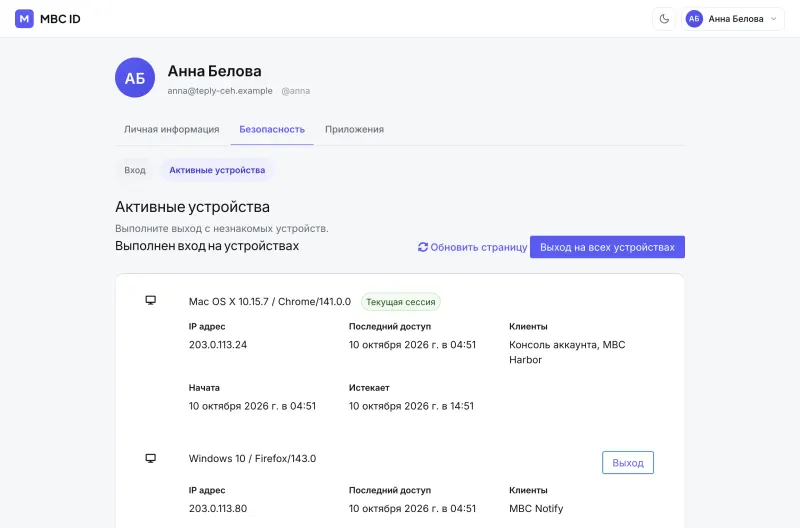Click the large АБ profile avatar
Screen dimensions: 800x528
[x=135, y=78]
